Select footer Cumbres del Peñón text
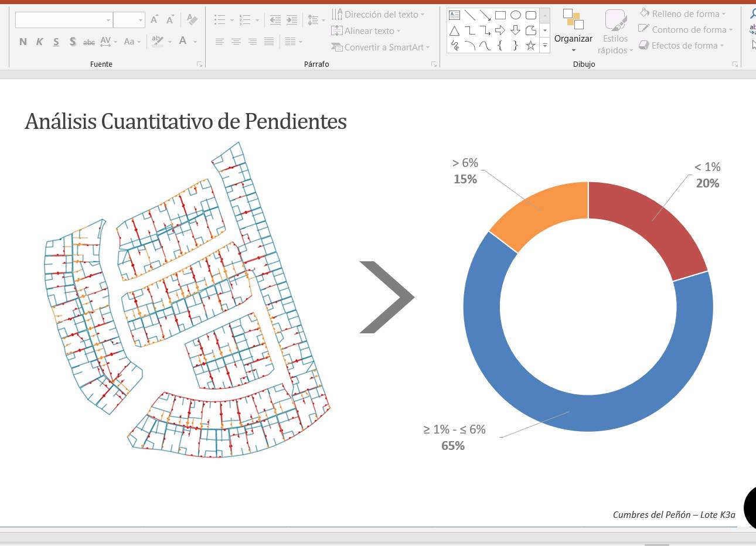The width and height of the screenshot is (756, 546). point(674,514)
